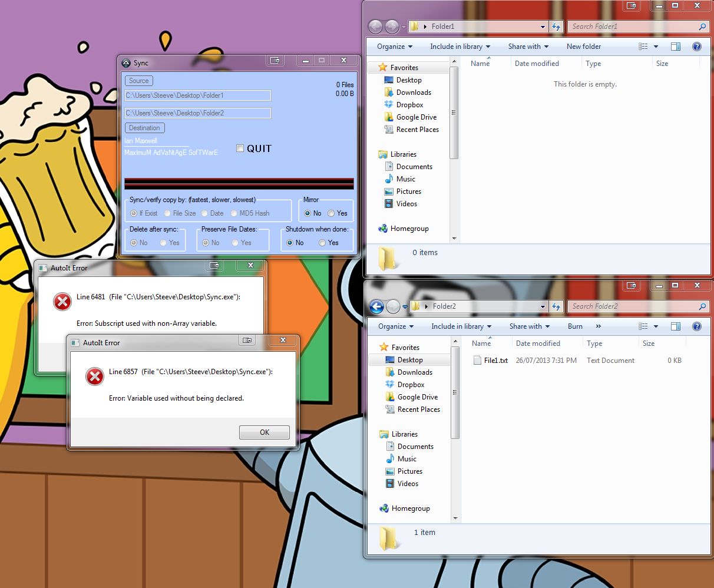Go back in the Folder1 window
714x588 pixels.
[375, 27]
